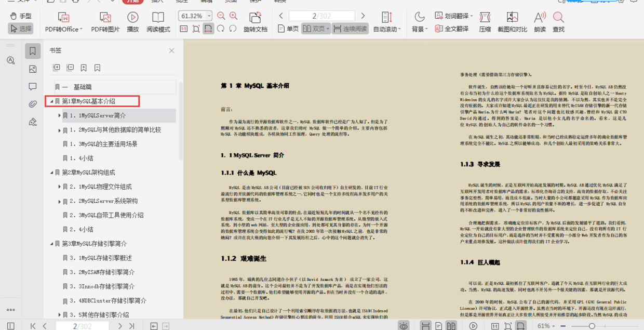Click the toolbar page number field 2/302

(322, 16)
